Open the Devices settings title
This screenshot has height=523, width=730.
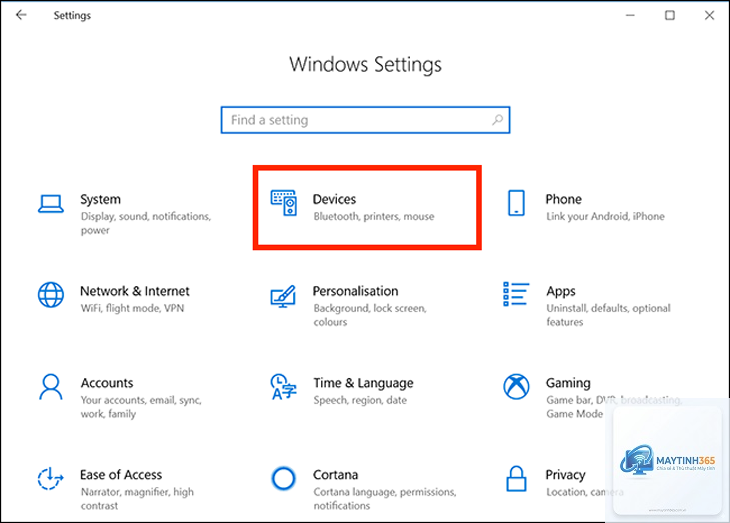334,199
